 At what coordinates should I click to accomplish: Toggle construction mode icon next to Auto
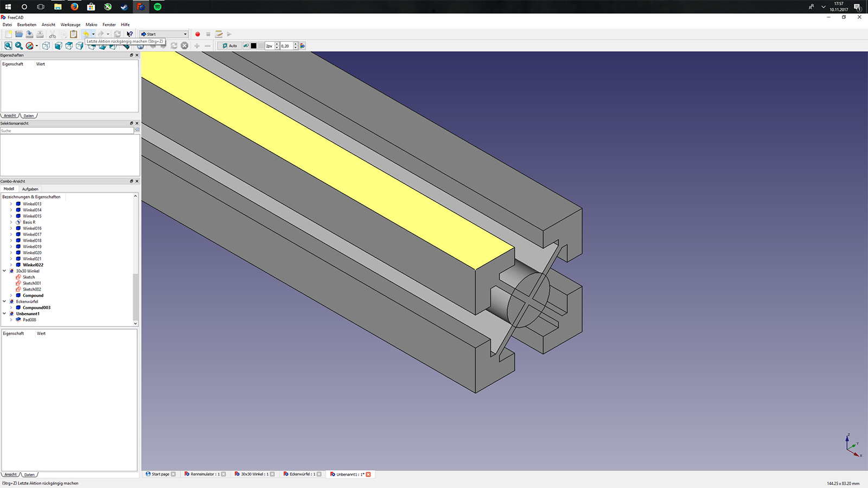click(x=246, y=46)
